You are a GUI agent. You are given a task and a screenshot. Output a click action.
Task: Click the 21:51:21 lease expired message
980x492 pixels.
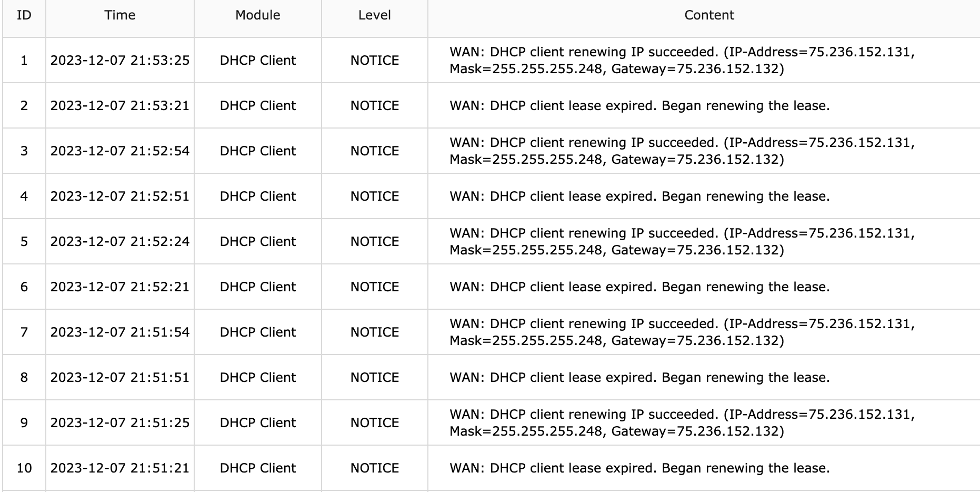click(639, 468)
